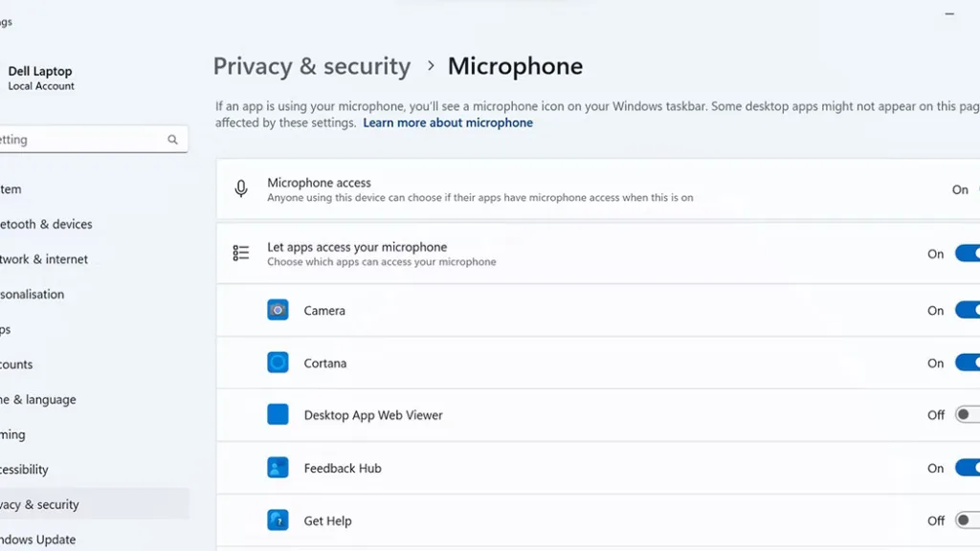
Task: Go back to Privacy & security breadcrumb
Action: coord(311,66)
